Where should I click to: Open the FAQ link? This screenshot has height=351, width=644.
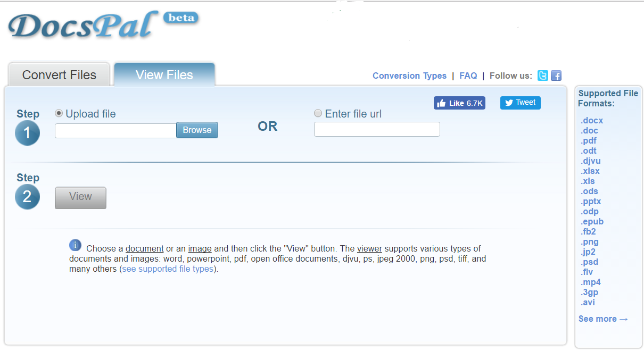coord(468,76)
